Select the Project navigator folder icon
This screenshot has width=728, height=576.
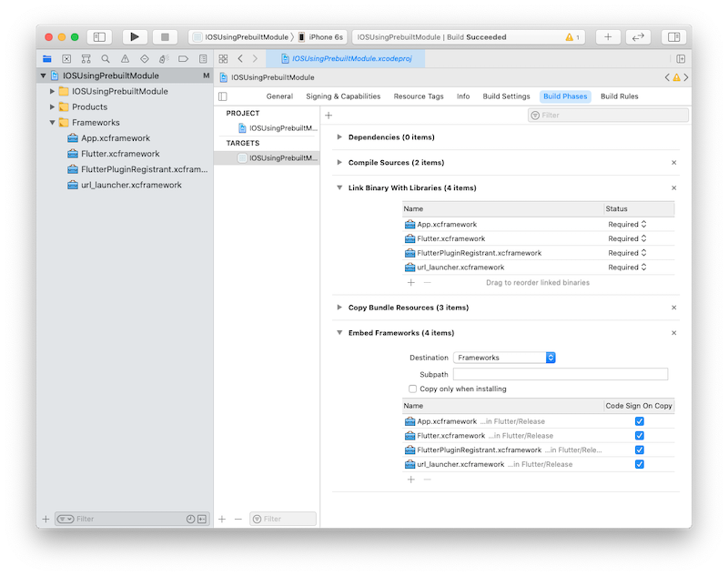(47, 58)
